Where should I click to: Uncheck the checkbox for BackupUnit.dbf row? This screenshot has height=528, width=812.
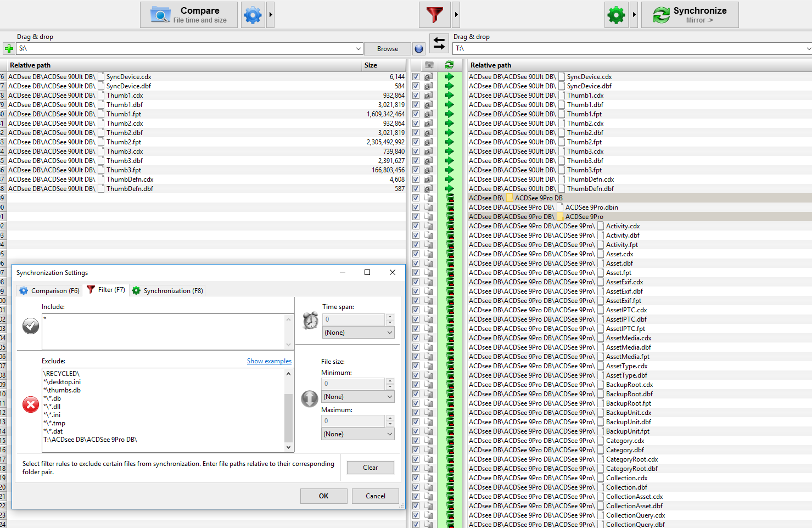pos(416,422)
